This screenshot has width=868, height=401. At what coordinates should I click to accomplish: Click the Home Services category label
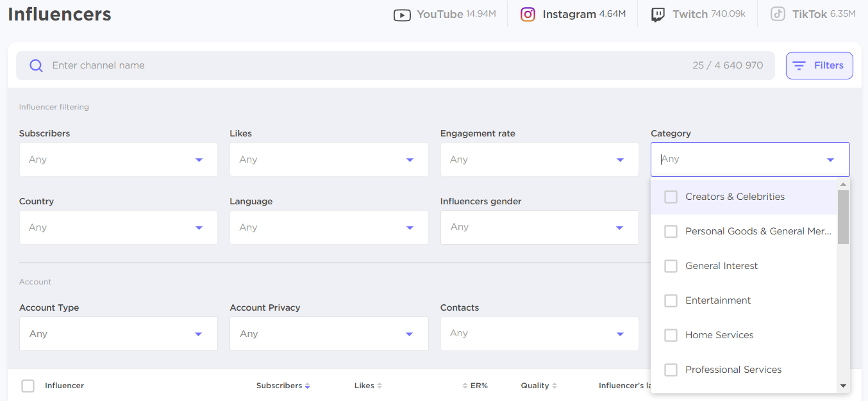tap(719, 335)
